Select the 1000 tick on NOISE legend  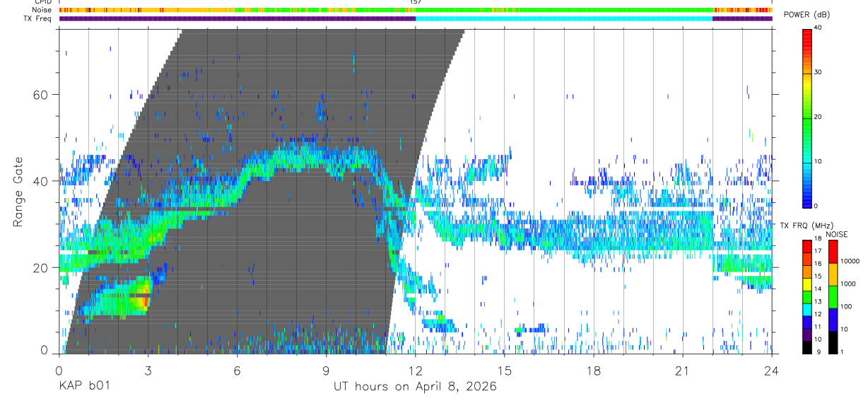tap(849, 284)
